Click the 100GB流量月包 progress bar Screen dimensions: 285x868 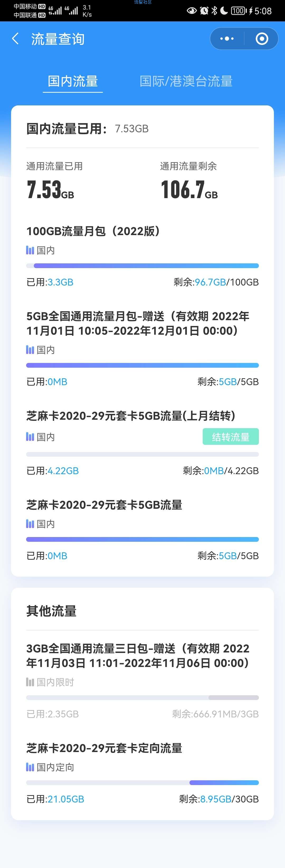click(142, 266)
